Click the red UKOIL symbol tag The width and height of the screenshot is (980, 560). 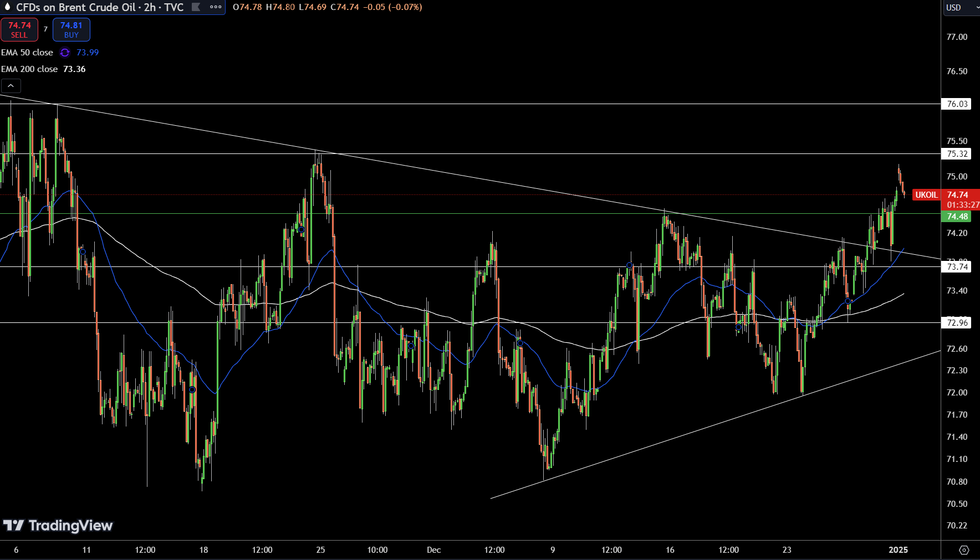point(926,195)
